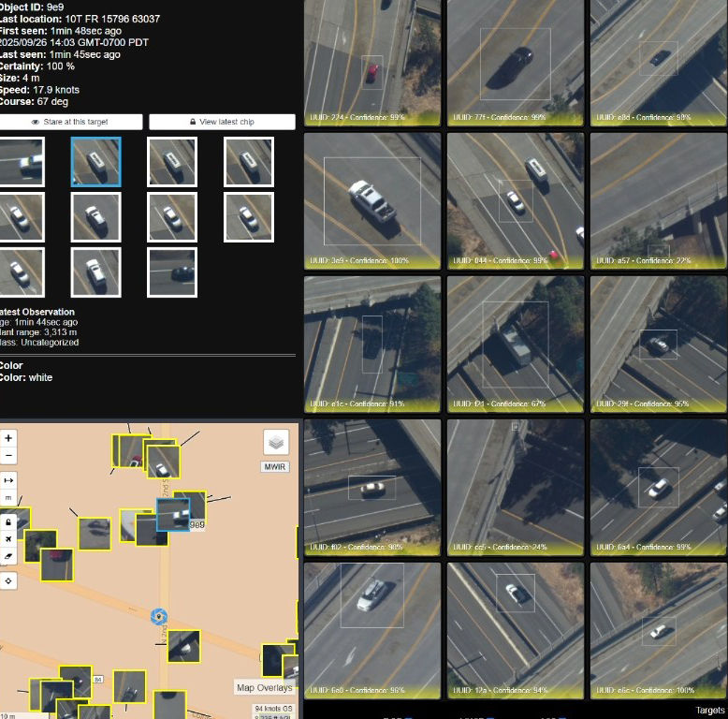This screenshot has width=728, height=719.
Task: Click the Certainty: 100 % text
Action: (37, 66)
